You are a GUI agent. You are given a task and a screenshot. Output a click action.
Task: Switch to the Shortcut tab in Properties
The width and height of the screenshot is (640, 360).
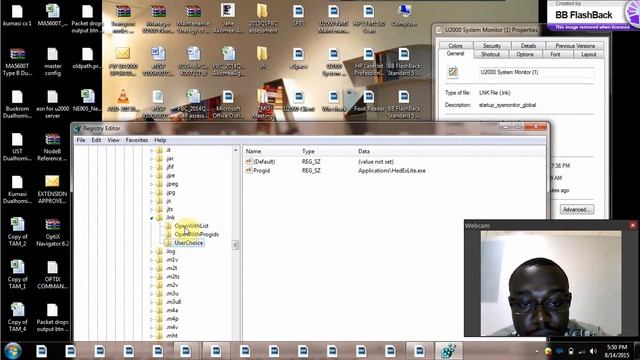point(490,54)
